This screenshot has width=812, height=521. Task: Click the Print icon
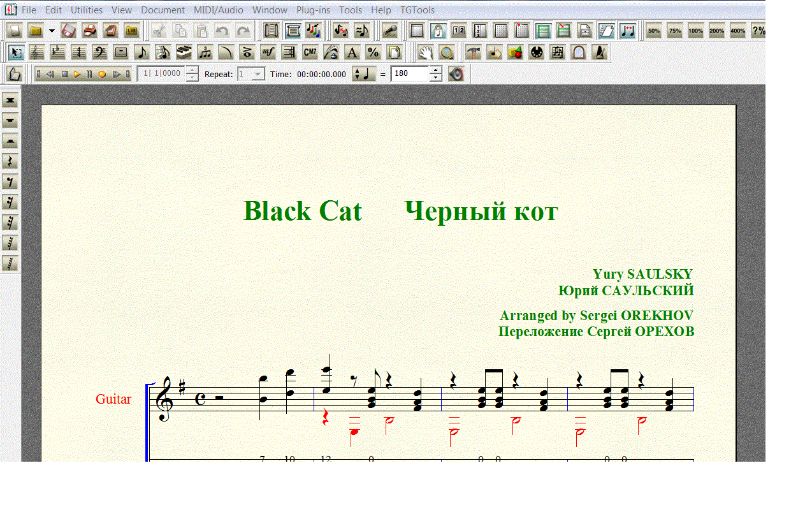point(90,31)
